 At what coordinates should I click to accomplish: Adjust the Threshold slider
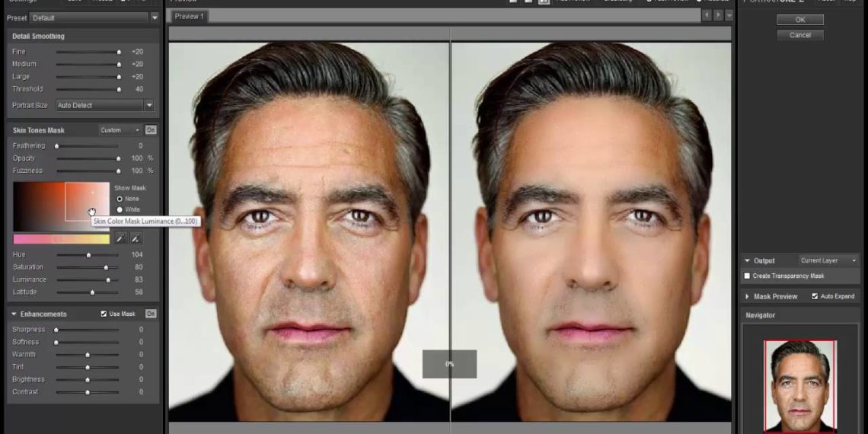pos(88,89)
